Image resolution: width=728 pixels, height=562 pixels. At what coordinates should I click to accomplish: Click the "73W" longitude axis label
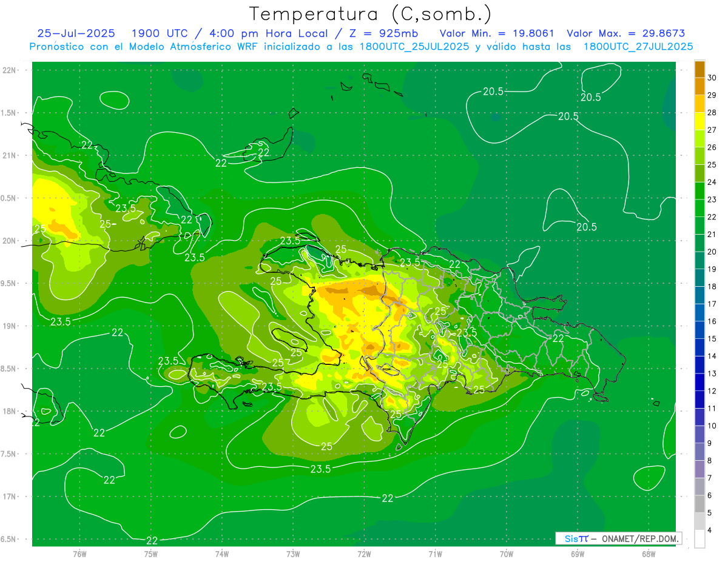click(x=293, y=554)
